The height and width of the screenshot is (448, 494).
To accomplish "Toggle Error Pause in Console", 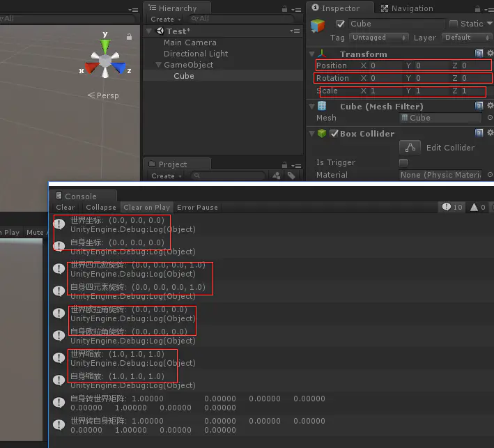I will [197, 208].
